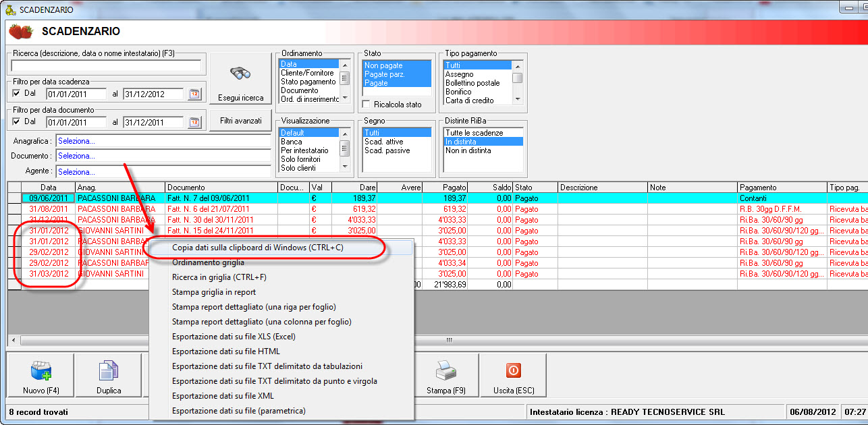868x425 pixels.
Task: Click the Pagamento column header
Action: 783,187
